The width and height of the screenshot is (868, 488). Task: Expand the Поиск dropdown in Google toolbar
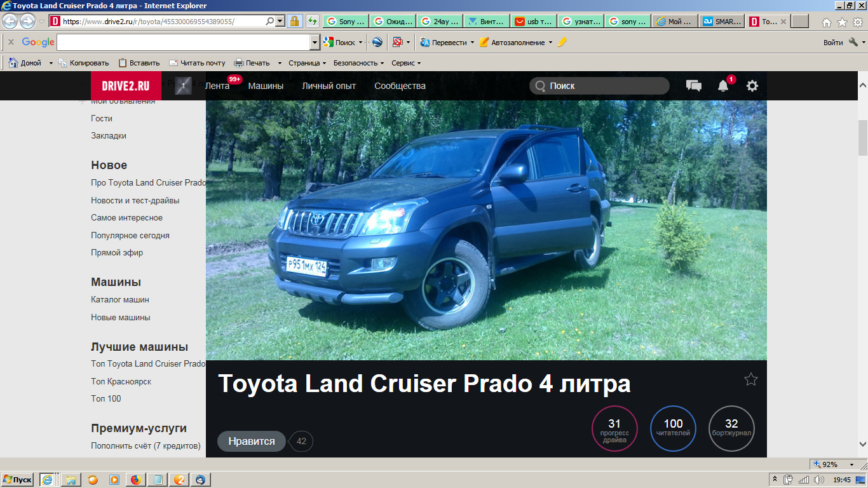tap(362, 42)
